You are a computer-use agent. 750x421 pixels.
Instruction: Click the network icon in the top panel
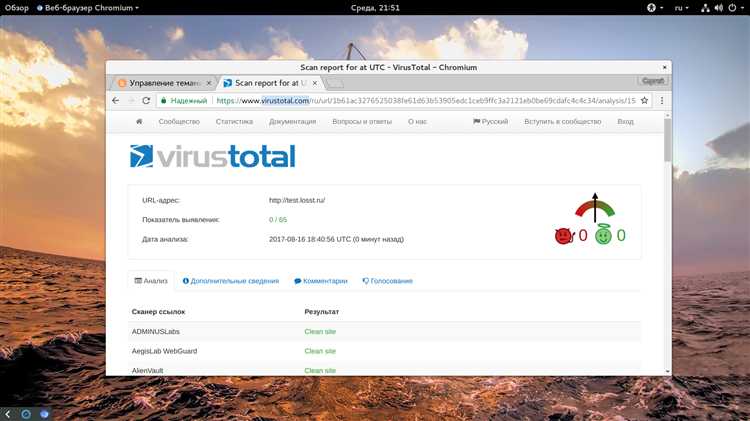tap(706, 8)
